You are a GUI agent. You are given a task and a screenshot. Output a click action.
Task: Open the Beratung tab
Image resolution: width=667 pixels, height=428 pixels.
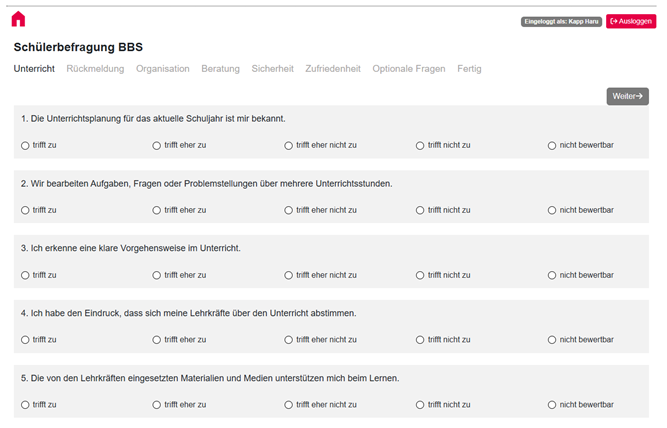(x=220, y=69)
